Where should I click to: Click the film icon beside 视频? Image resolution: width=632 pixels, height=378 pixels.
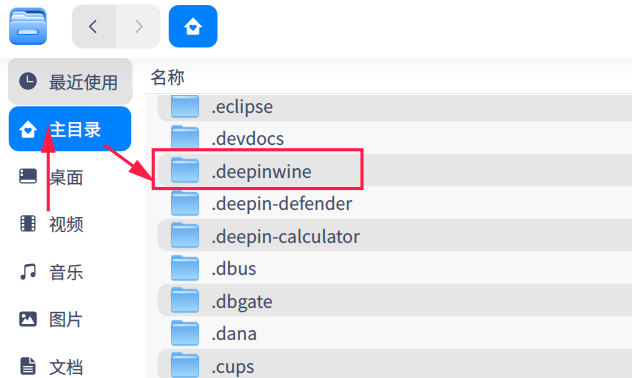click(28, 224)
